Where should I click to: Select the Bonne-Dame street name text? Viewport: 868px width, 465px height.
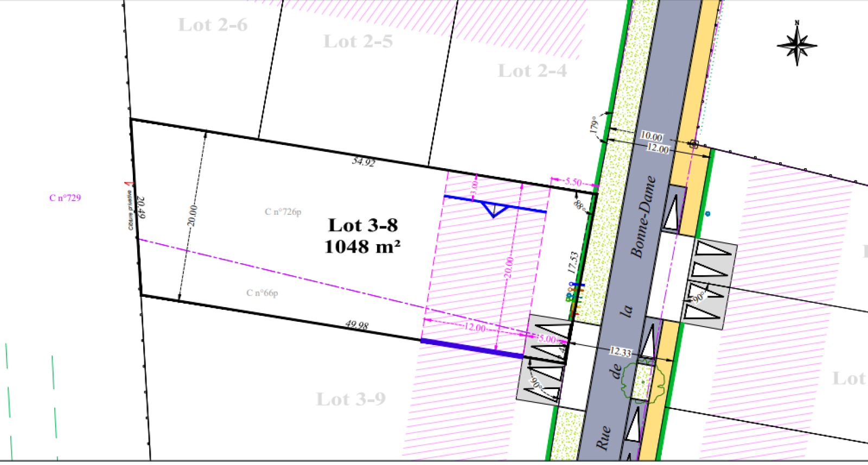click(643, 217)
